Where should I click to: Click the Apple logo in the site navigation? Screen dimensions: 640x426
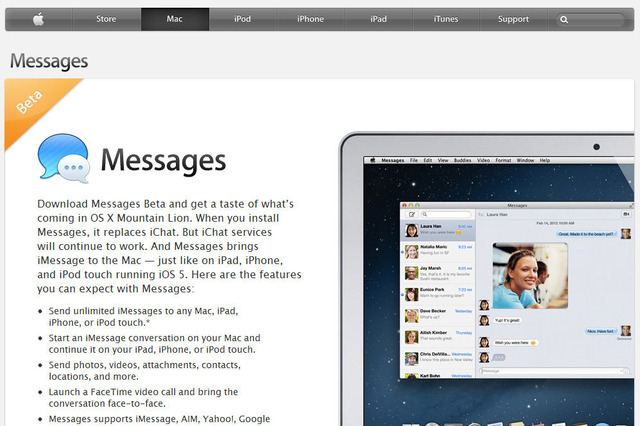coord(38,19)
